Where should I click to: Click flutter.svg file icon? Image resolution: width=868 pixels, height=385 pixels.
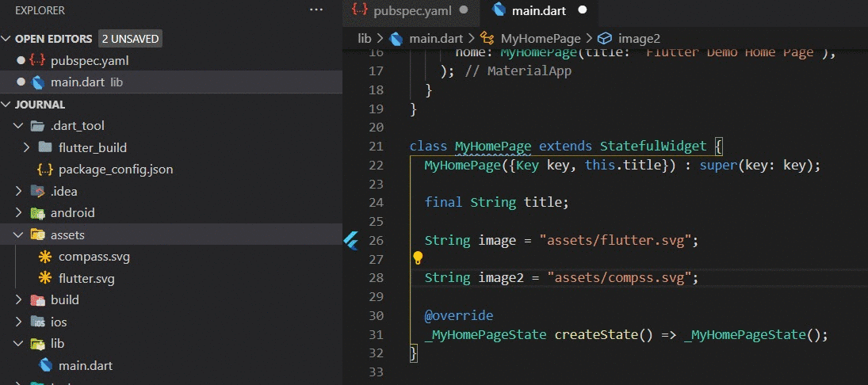44,278
